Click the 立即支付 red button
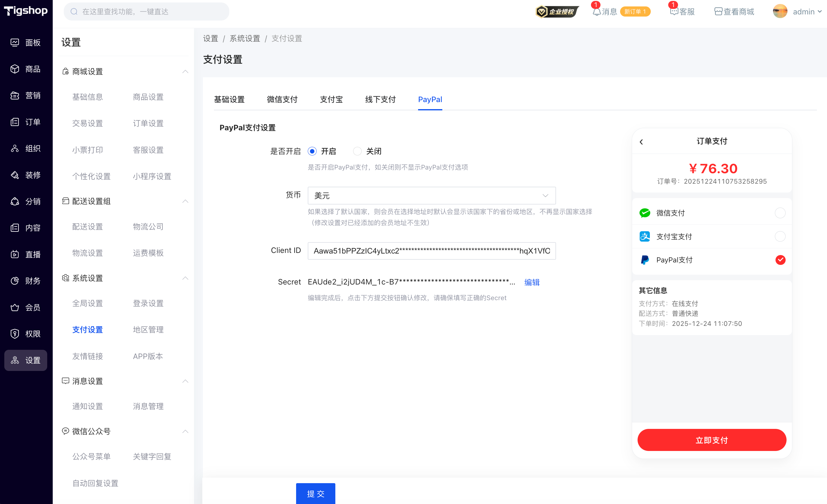This screenshot has width=827, height=504. 712,440
